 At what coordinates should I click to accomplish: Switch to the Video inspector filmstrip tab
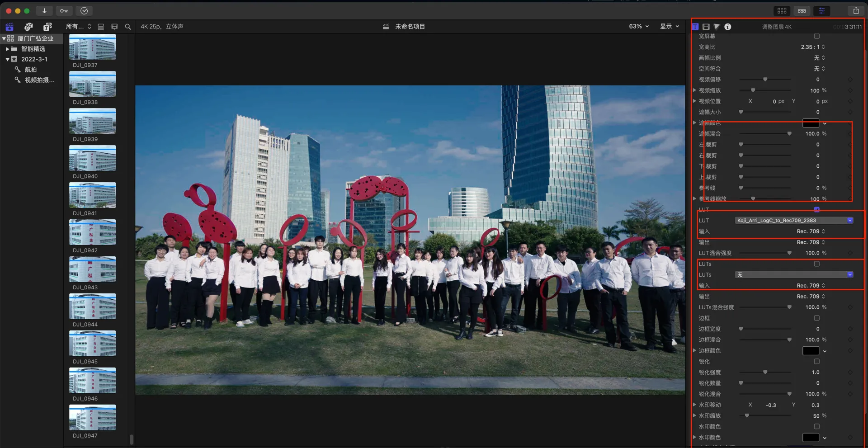pyautogui.click(x=706, y=27)
